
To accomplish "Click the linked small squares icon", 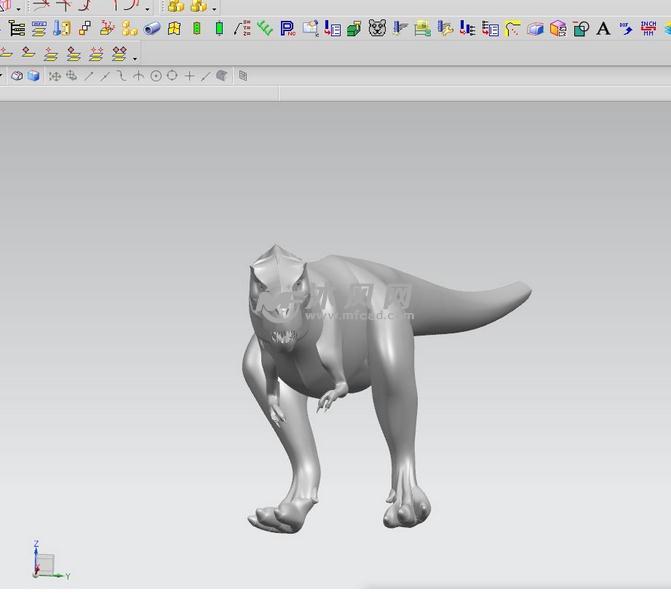I will [x=85, y=28].
